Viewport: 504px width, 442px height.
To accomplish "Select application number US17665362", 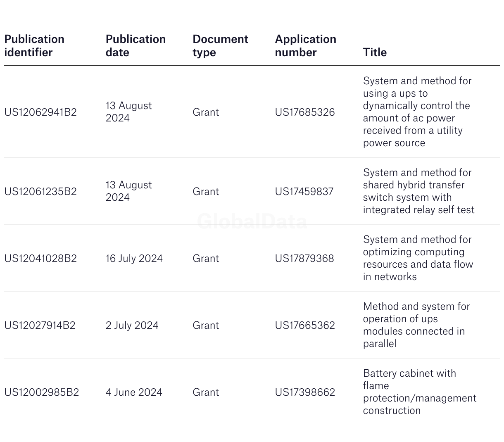I will pyautogui.click(x=305, y=326).
